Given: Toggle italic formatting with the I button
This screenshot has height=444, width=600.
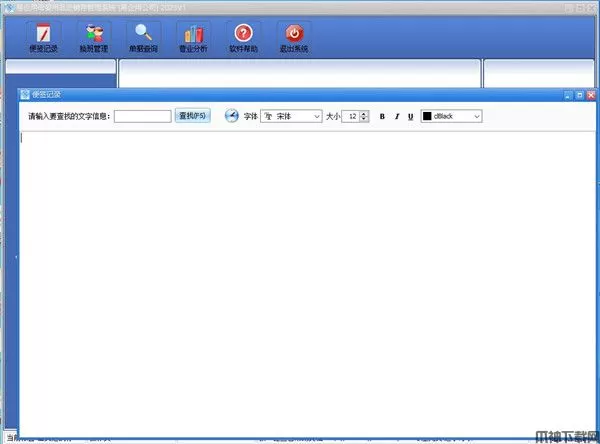Looking at the screenshot, I should [x=397, y=116].
